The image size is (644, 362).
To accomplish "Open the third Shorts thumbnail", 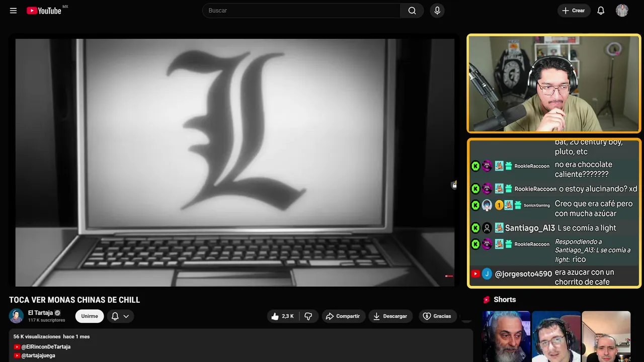I will (606, 336).
